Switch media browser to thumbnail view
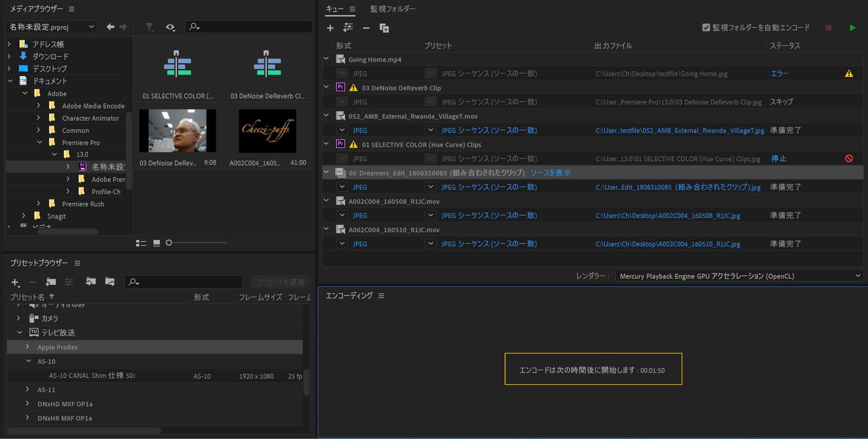The width and height of the screenshot is (868, 439). (x=156, y=243)
